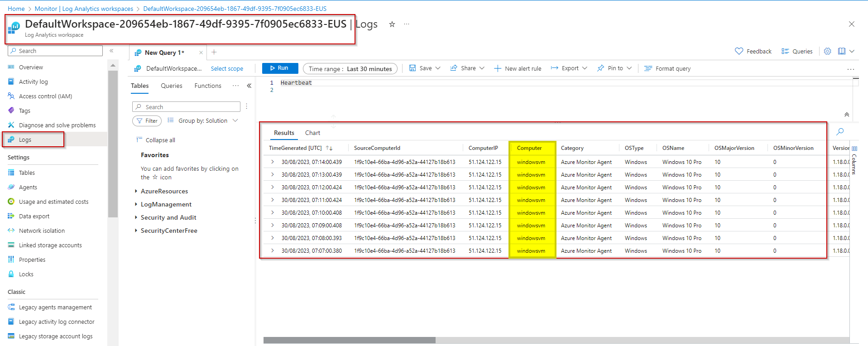The image size is (868, 346).
Task: Expand the Security and Audit group
Action: (136, 217)
